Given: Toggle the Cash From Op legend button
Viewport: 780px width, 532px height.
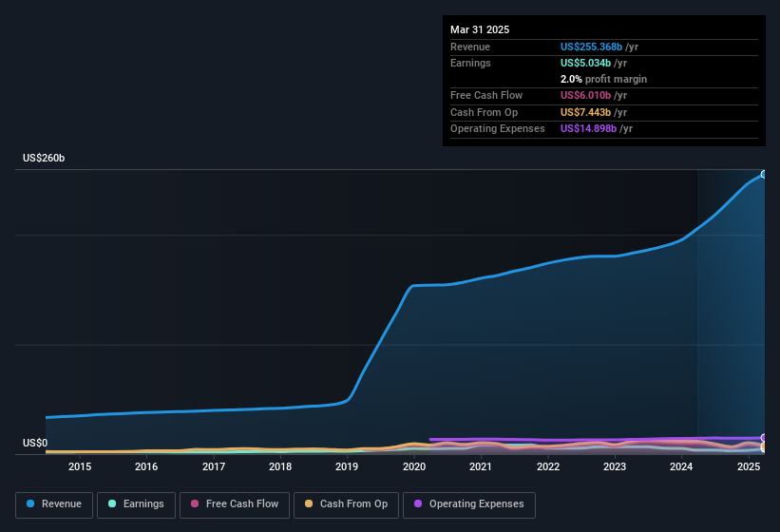Looking at the screenshot, I should (346, 505).
